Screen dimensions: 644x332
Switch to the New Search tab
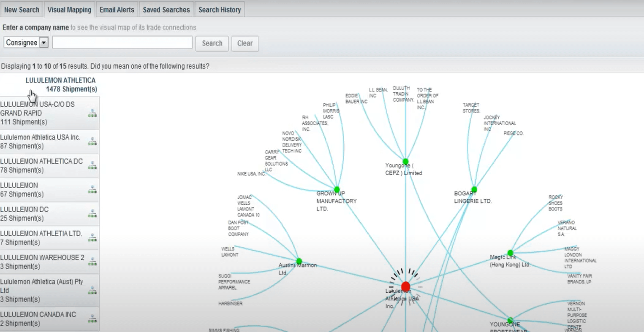coord(22,10)
